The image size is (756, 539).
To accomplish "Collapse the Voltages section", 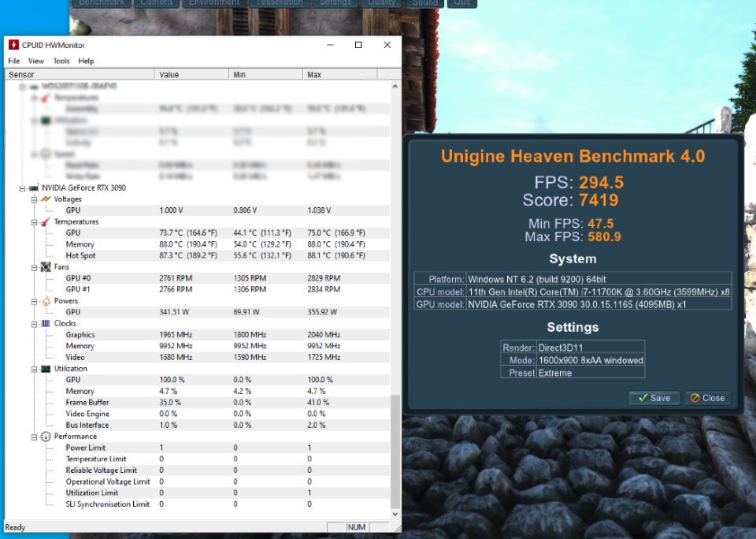I will (34, 199).
